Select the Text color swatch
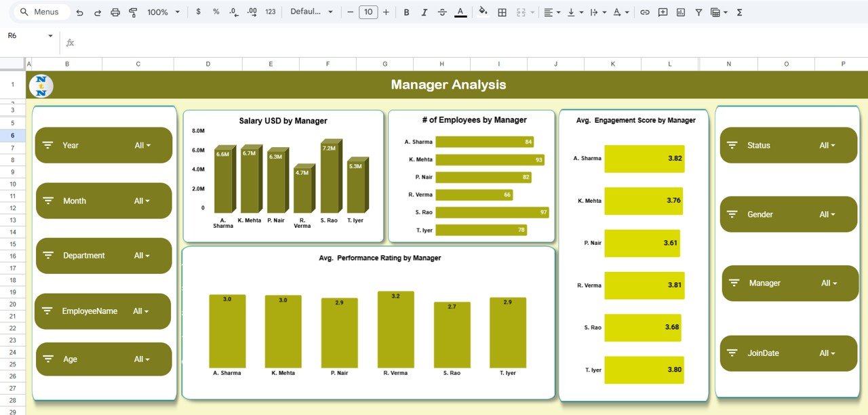868x415 pixels. tap(460, 12)
